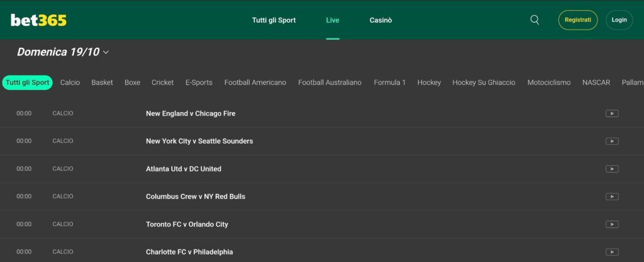The width and height of the screenshot is (644, 262).
Task: Open the search magnifier icon
Action: coord(535,20)
